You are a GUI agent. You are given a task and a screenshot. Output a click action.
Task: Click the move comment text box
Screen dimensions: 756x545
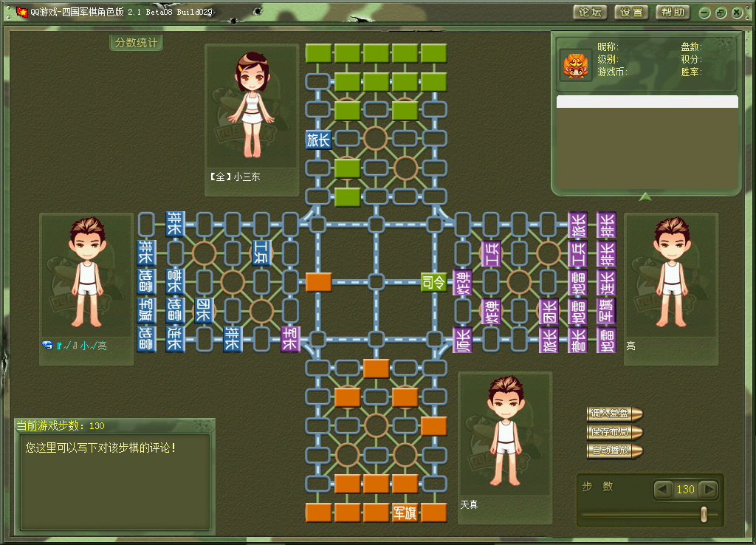(115, 481)
